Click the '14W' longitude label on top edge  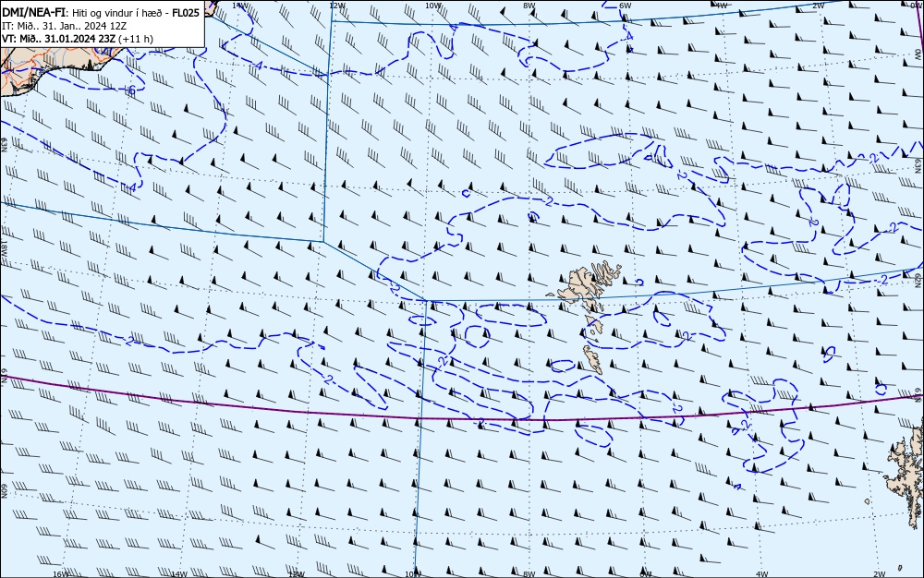[x=240, y=5]
